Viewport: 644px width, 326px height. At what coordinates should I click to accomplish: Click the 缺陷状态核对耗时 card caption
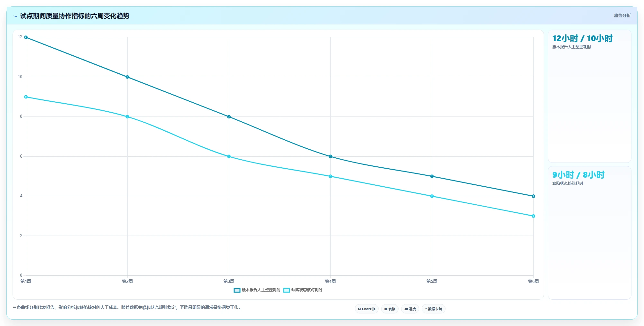[567, 183]
